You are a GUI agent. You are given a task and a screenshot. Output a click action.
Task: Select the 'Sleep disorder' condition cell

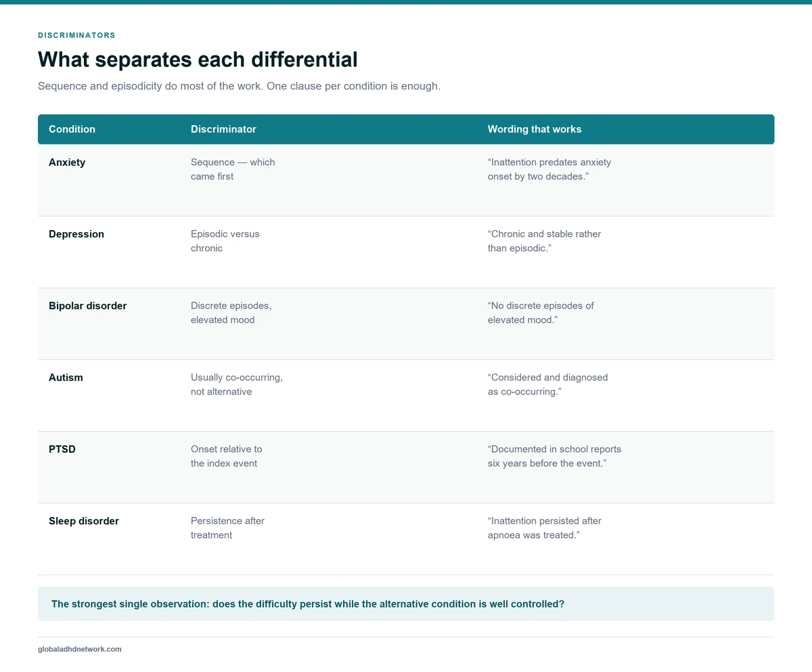point(84,521)
